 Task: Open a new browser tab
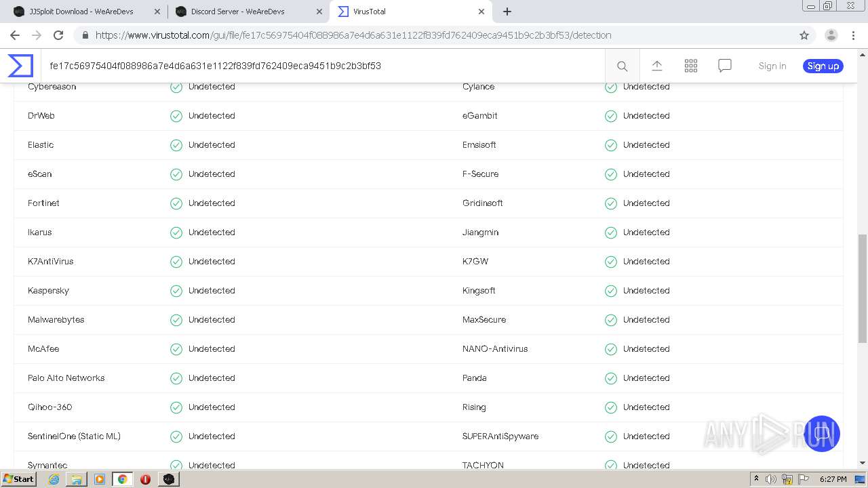click(507, 12)
